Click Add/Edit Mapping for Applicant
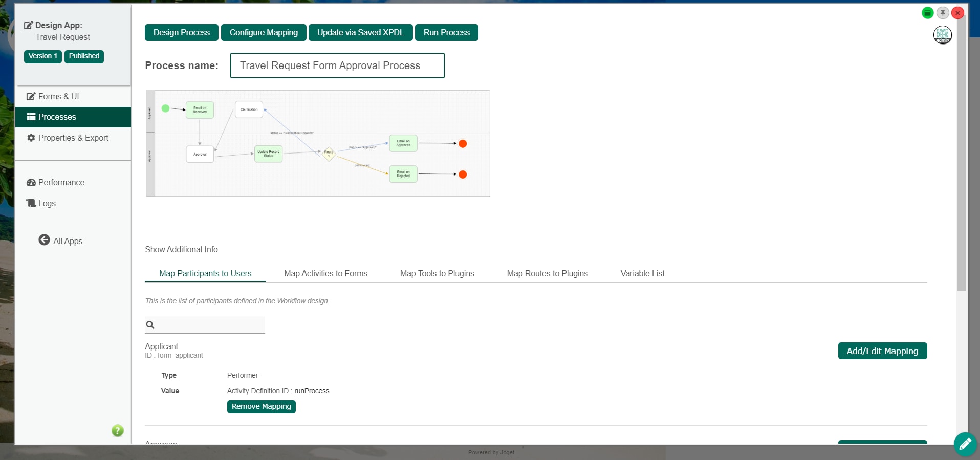980x460 pixels. [x=882, y=351]
